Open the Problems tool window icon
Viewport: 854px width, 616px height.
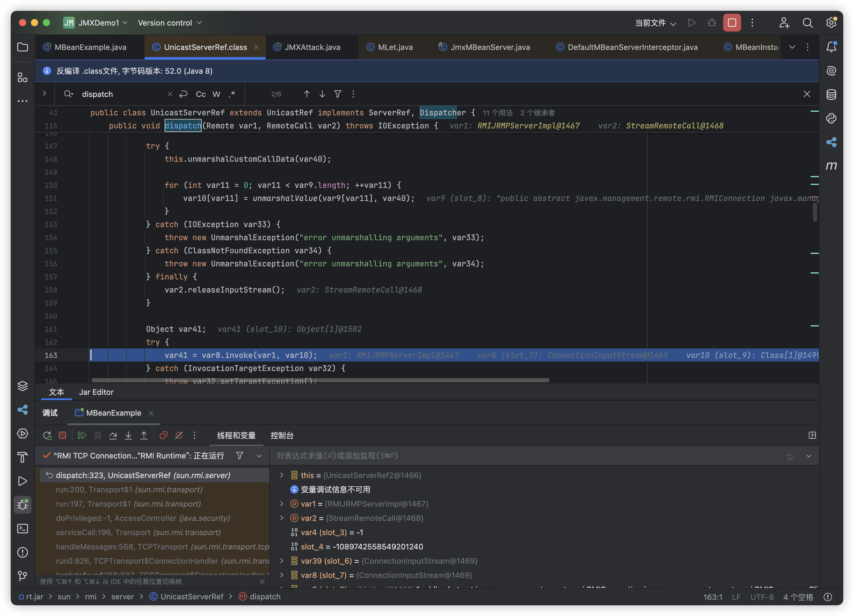tap(23, 552)
